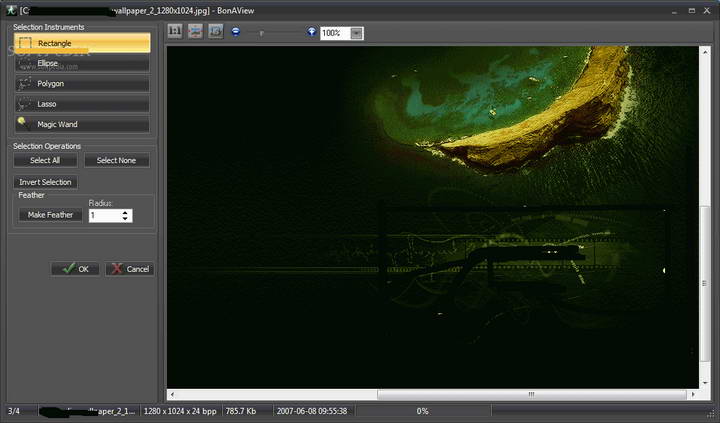The width and height of the screenshot is (720, 423).
Task: Decrease feather Radius with down arrow
Action: [125, 219]
